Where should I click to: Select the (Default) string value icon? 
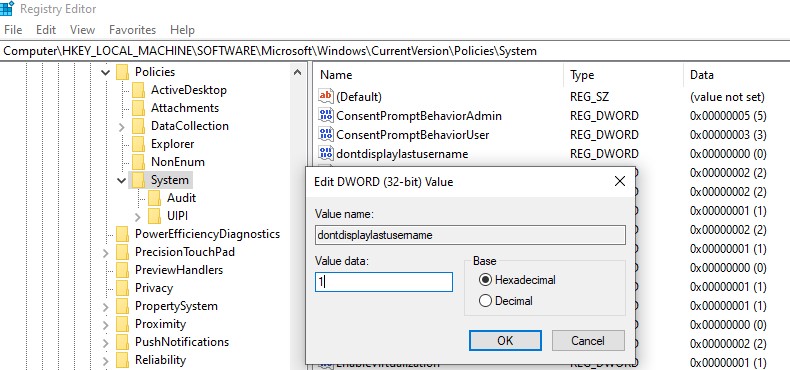coord(326,96)
